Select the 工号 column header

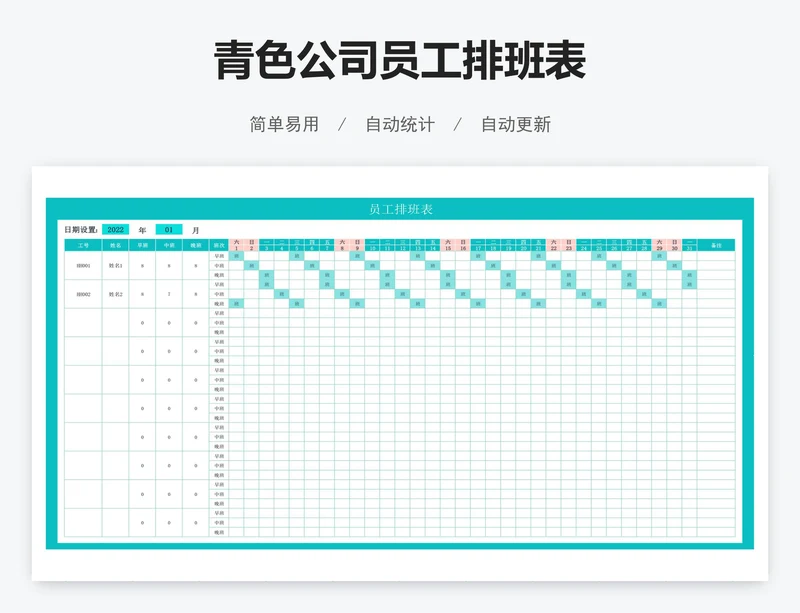(x=83, y=246)
